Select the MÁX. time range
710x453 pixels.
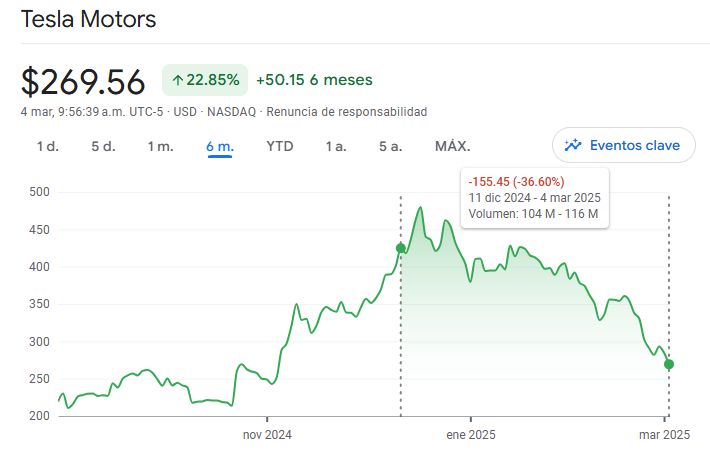pyautogui.click(x=453, y=146)
